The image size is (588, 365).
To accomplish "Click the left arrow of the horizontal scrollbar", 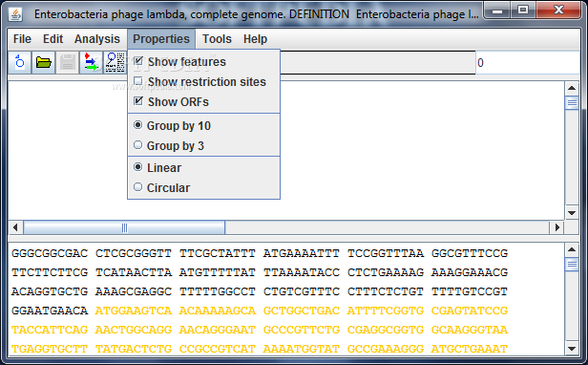I will (15, 227).
